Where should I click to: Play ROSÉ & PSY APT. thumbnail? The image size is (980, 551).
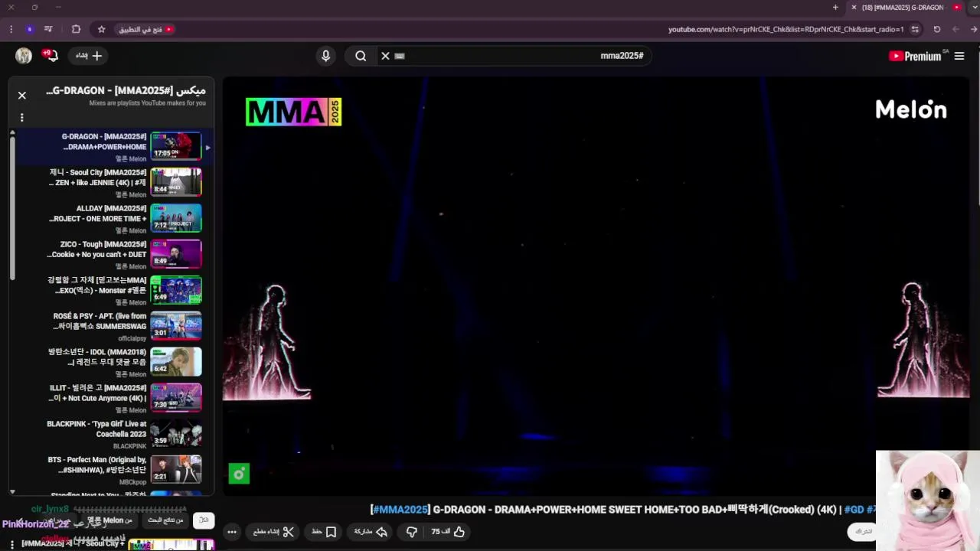176,325
